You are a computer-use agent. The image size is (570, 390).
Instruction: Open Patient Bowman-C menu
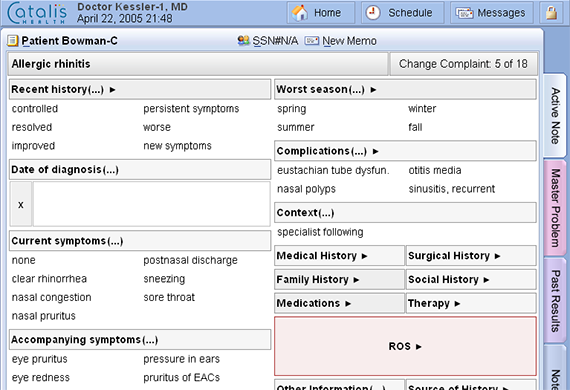click(69, 41)
